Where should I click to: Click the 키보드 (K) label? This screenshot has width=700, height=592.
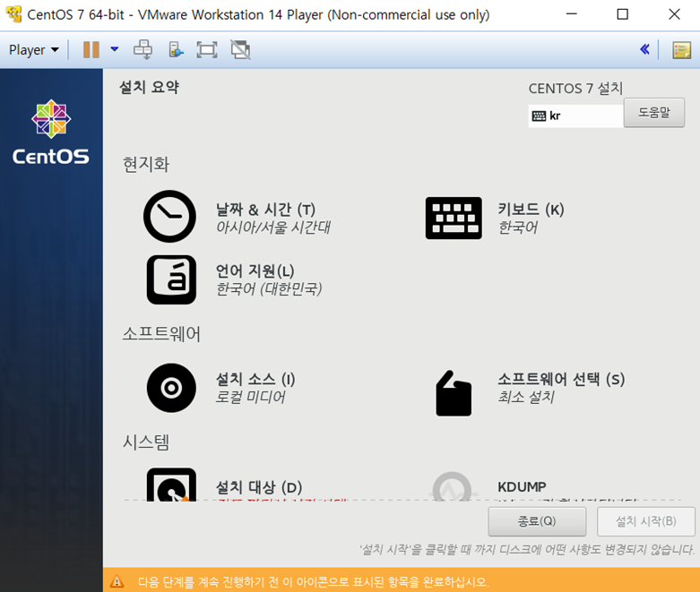[x=531, y=210]
